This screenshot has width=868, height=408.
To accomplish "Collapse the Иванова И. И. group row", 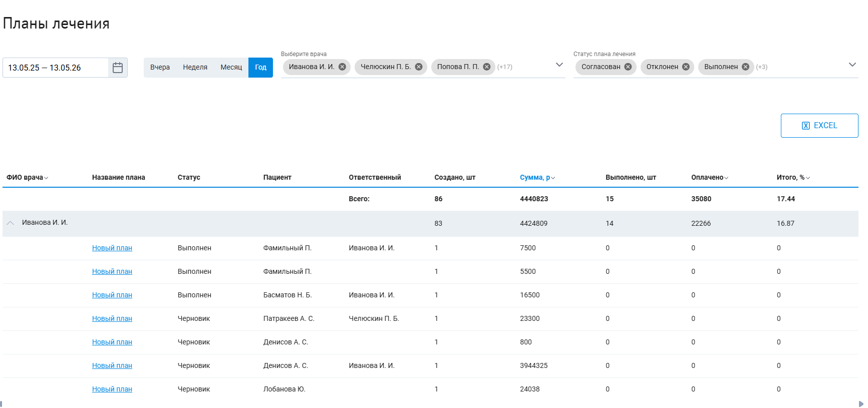I will pyautogui.click(x=11, y=223).
